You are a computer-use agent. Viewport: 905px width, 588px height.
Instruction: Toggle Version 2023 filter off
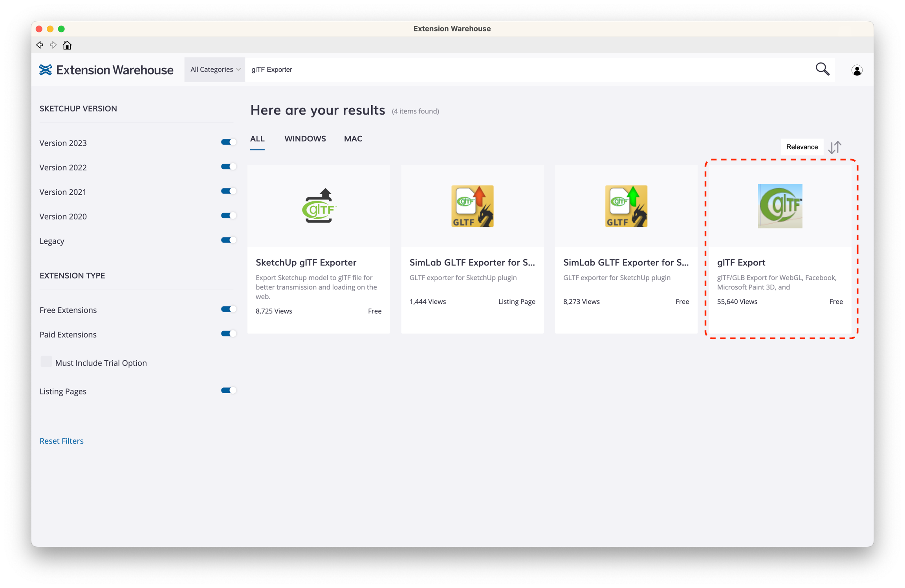tap(228, 142)
